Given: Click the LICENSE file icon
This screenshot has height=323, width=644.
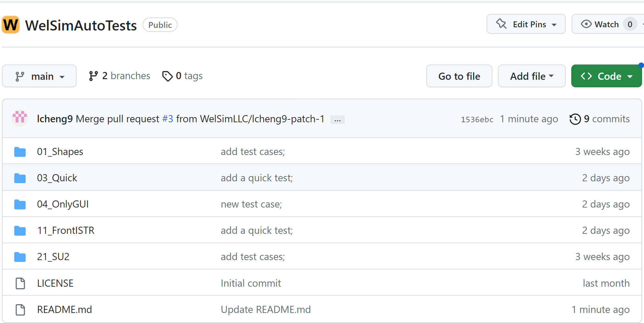Looking at the screenshot, I should pos(20,283).
